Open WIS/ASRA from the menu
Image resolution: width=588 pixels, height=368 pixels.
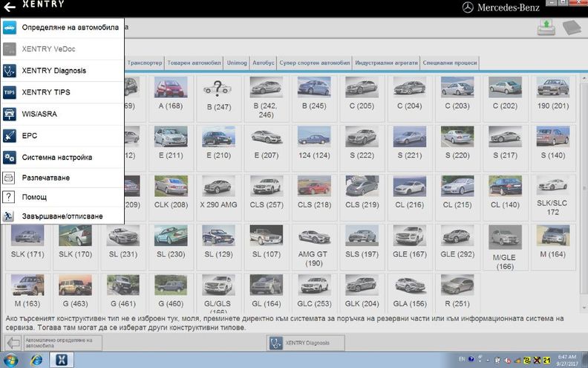62,114
